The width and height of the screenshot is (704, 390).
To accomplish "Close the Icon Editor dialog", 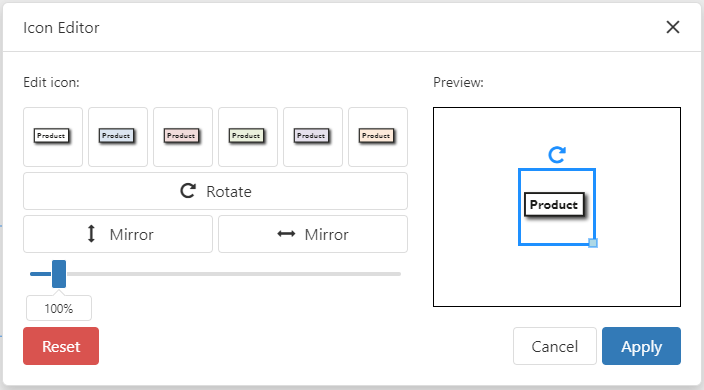I will click(x=673, y=27).
